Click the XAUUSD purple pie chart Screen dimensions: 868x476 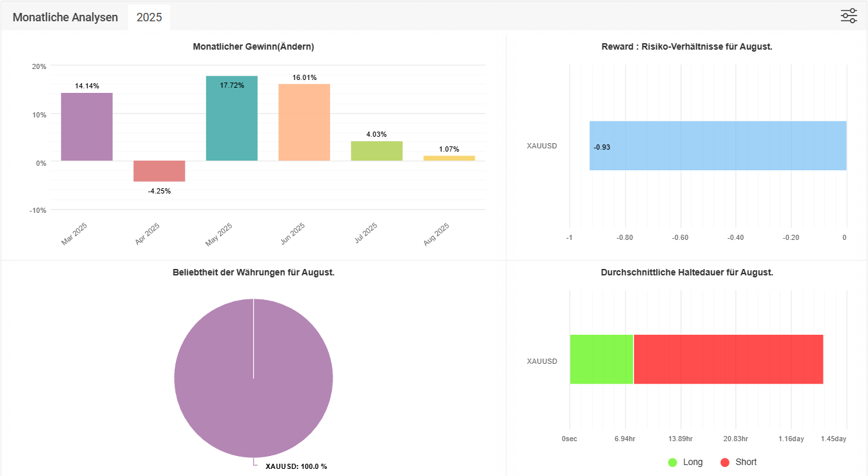pyautogui.click(x=253, y=387)
